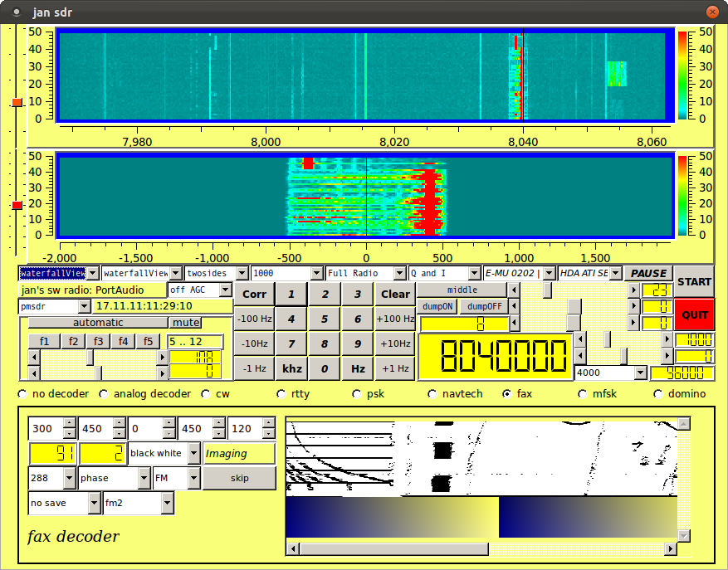Choose the psk decoder option
The height and width of the screenshot is (570, 728).
357,394
